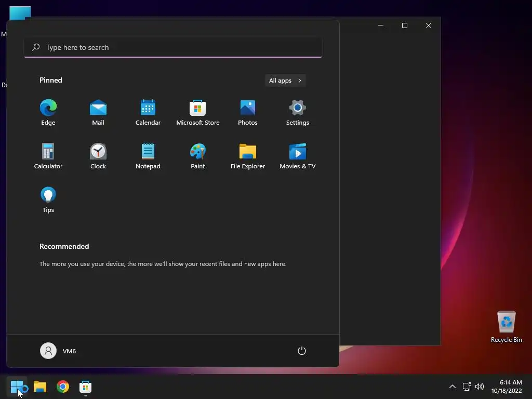Open Microsoft Store from the pinned section
The height and width of the screenshot is (399, 532).
point(198,113)
